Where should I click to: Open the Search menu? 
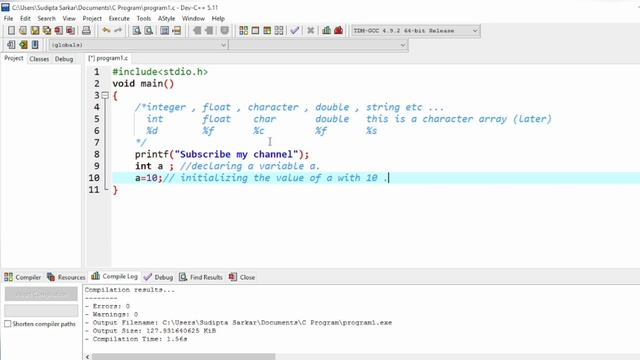point(47,18)
